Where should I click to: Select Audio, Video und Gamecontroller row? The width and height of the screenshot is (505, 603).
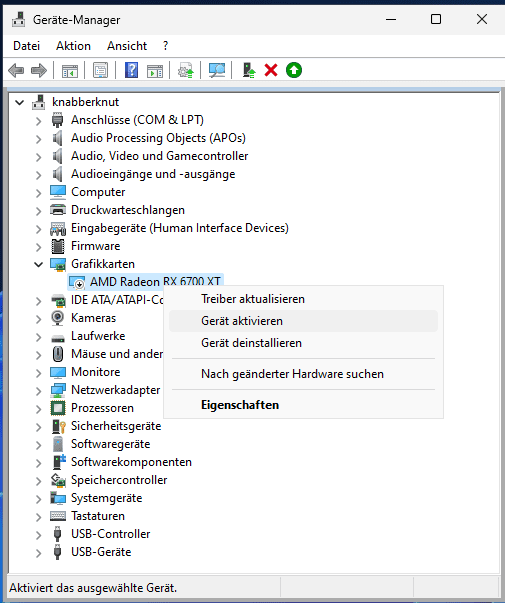159,156
